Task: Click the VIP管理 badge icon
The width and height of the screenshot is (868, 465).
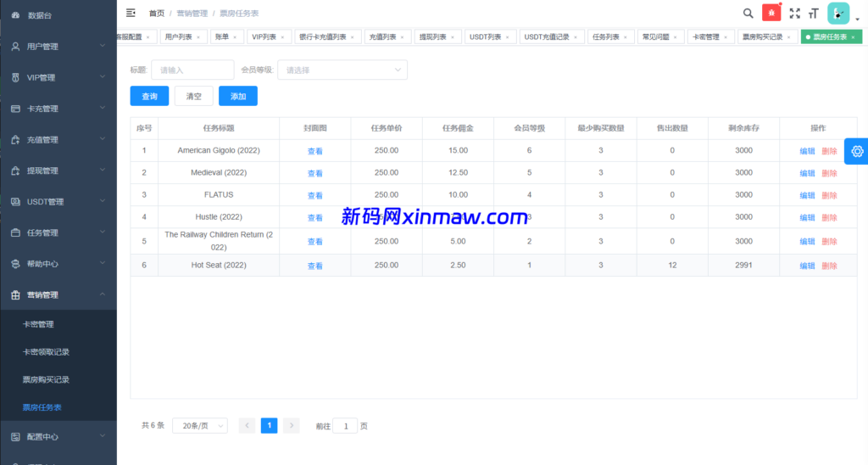Action: click(15, 77)
